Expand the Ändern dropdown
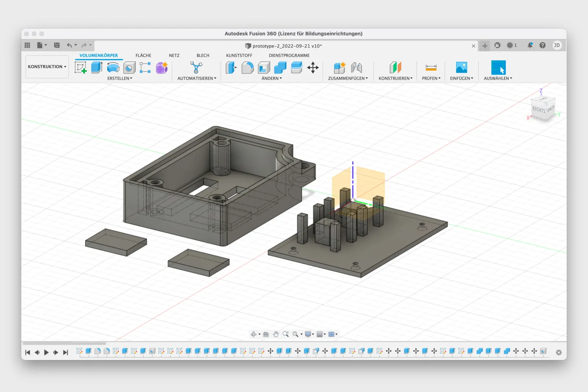Screen dimensions: 588x392 [x=272, y=78]
